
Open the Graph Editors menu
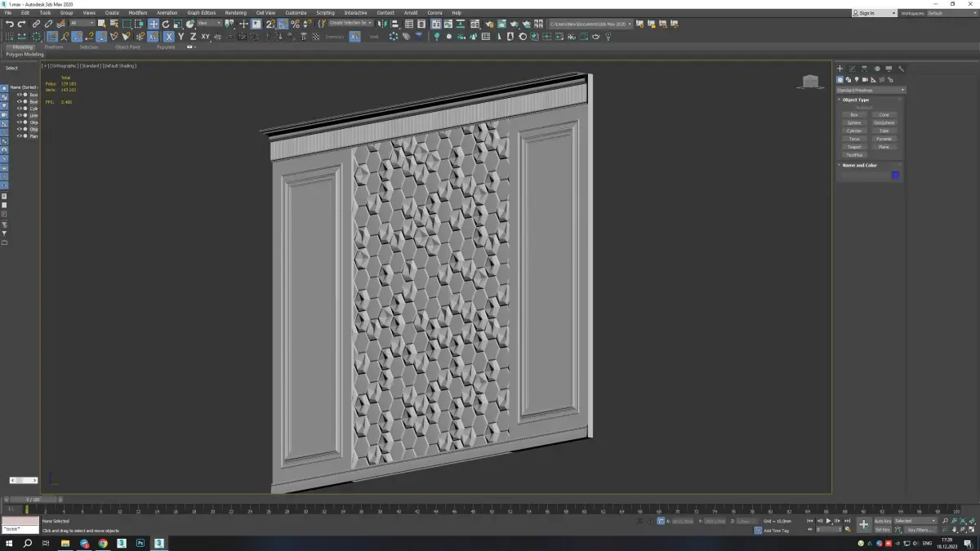202,13
